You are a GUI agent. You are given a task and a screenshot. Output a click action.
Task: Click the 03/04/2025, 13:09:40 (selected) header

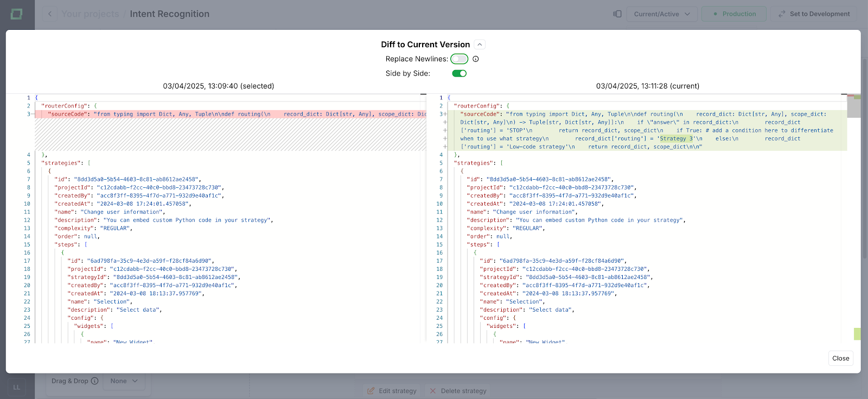[x=219, y=86]
